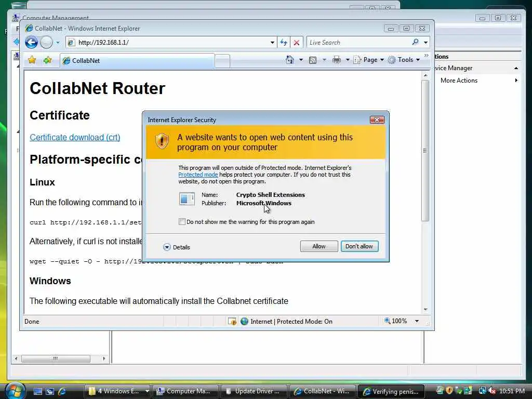Open the Windows Start orb
Screen dimensions: 532x399
15,391
